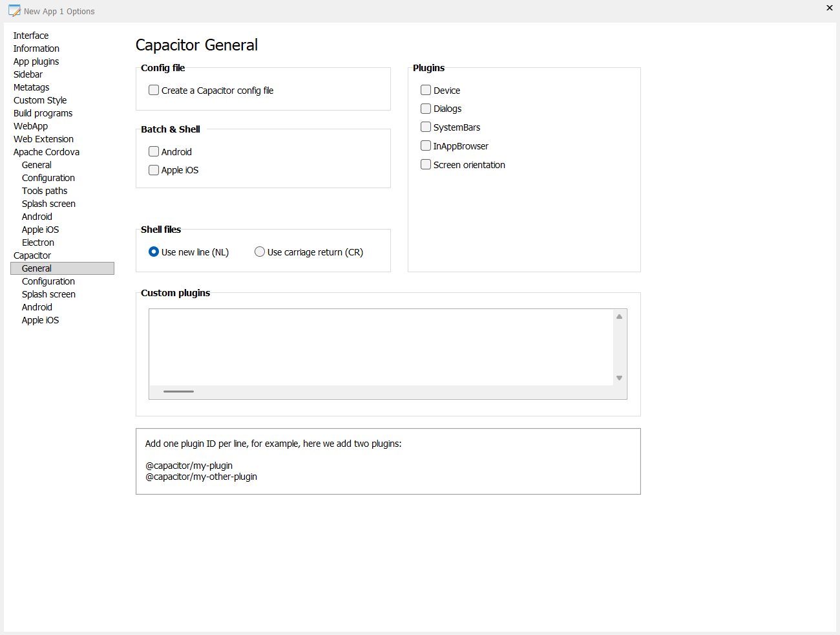Click the horizontal scrollbar thumb in Custom plugins
The image size is (840, 635).
tap(178, 392)
